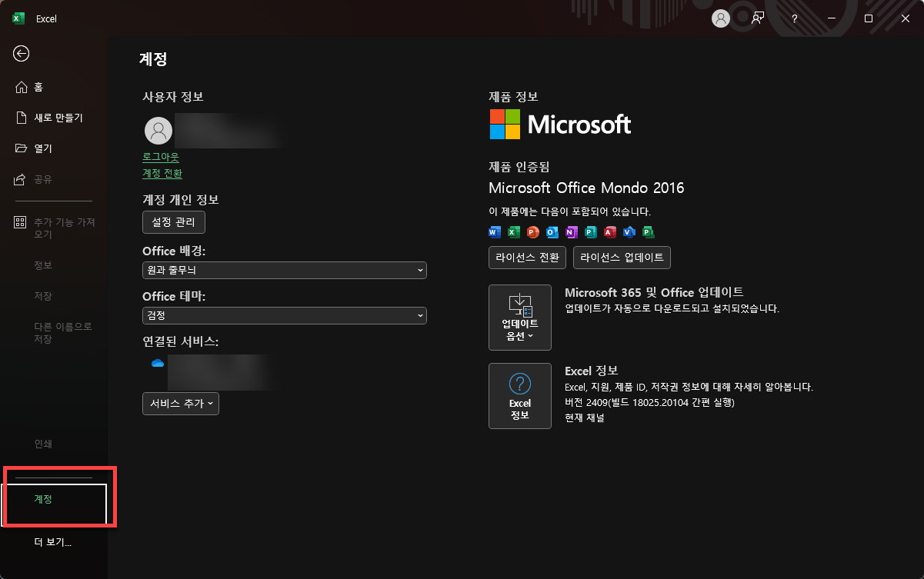This screenshot has height=579, width=924.
Task: Open 추가 기능 가져오기
Action: pyautogui.click(x=54, y=228)
